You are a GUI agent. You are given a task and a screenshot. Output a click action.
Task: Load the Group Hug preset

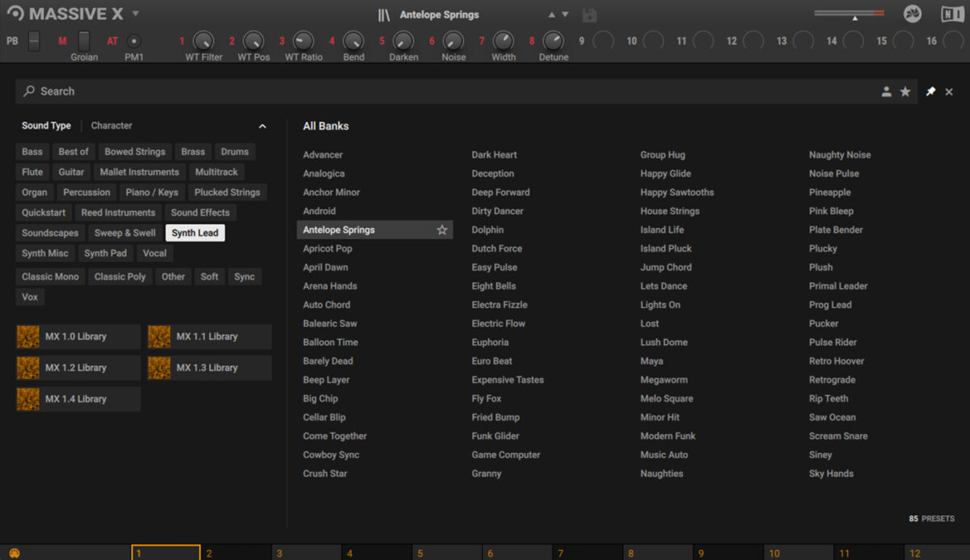[x=663, y=155]
